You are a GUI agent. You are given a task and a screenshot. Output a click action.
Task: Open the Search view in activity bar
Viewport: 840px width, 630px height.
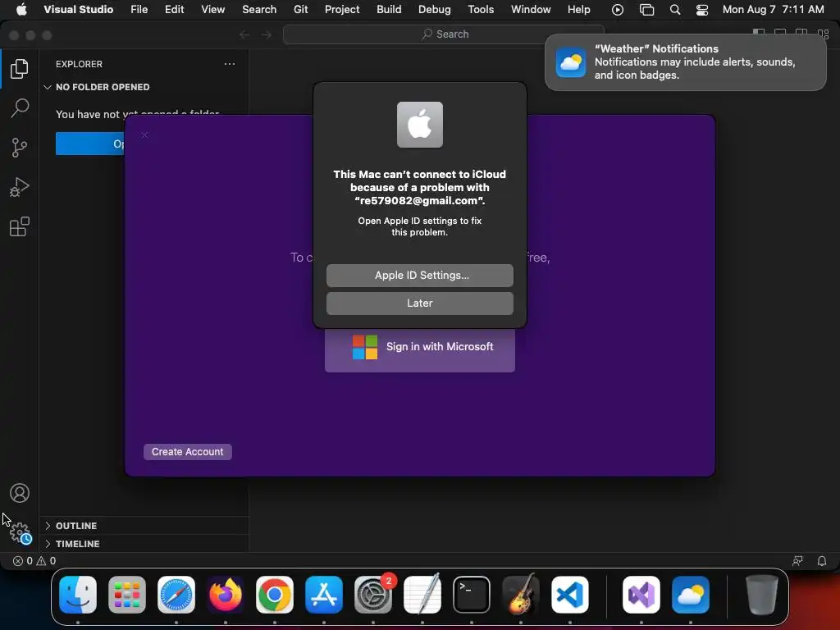[x=20, y=107]
